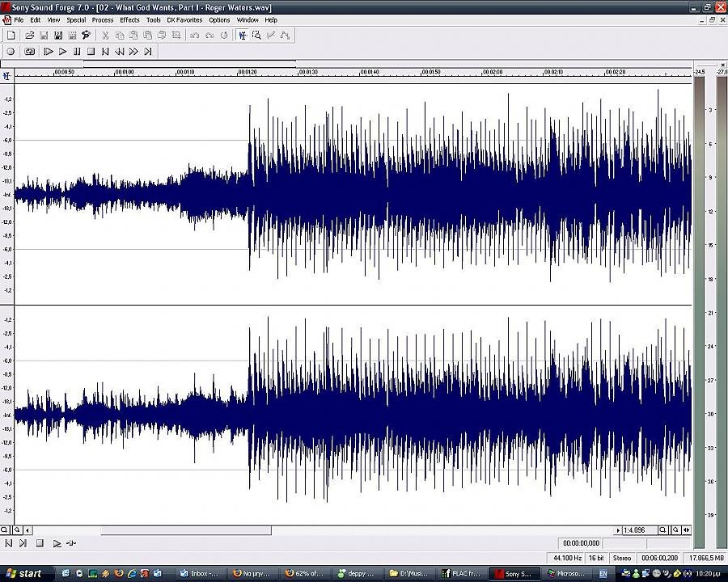The width and height of the screenshot is (728, 582).
Task: Click the Open file folder icon
Action: point(30,36)
